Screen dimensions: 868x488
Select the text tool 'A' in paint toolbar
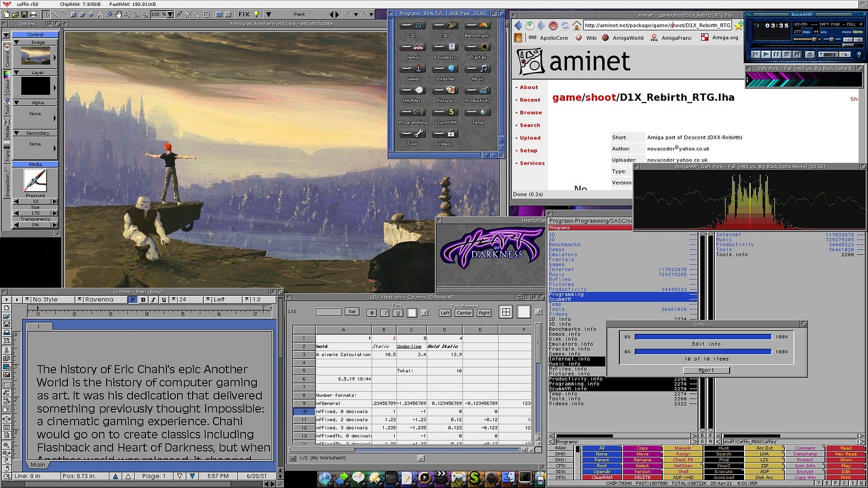pos(100,14)
